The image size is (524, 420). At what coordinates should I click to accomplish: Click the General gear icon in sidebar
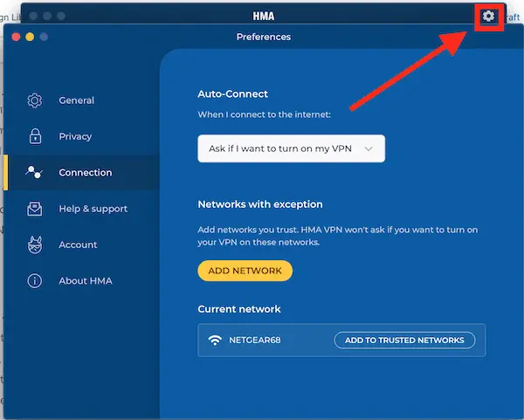(x=35, y=100)
